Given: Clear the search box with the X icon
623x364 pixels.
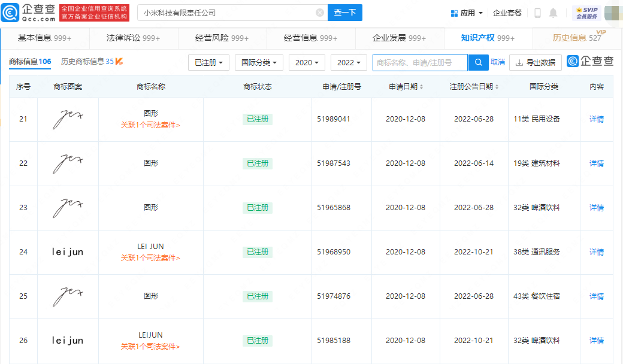Looking at the screenshot, I should point(320,13).
